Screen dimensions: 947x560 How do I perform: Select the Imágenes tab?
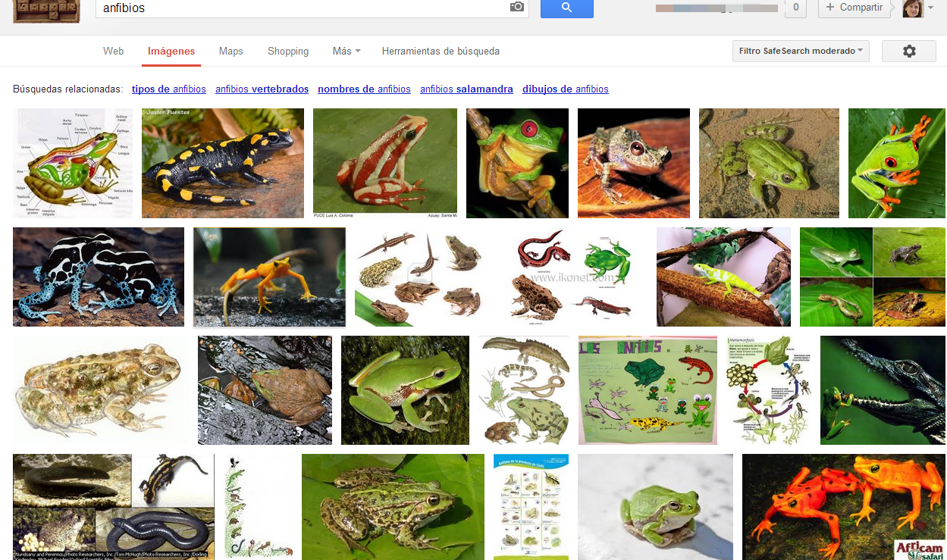171,52
